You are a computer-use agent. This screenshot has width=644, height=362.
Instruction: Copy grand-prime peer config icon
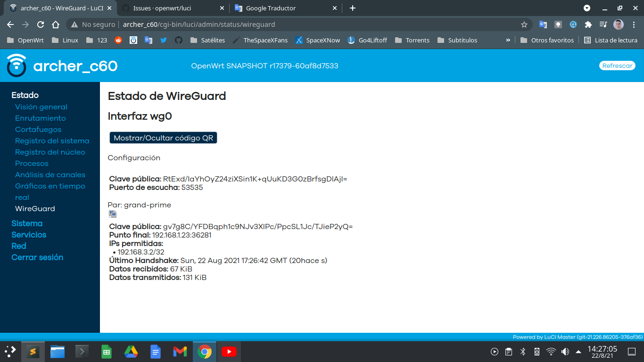pos(113,214)
